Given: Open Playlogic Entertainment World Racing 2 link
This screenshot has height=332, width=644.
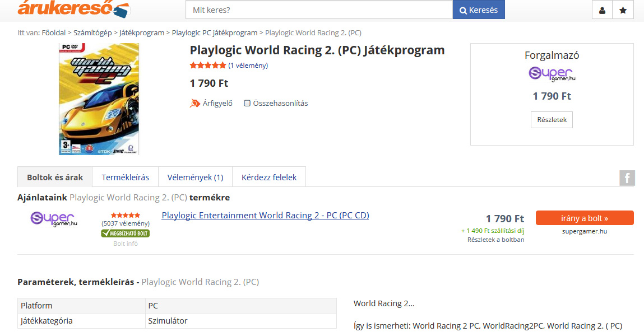Looking at the screenshot, I should point(265,216).
